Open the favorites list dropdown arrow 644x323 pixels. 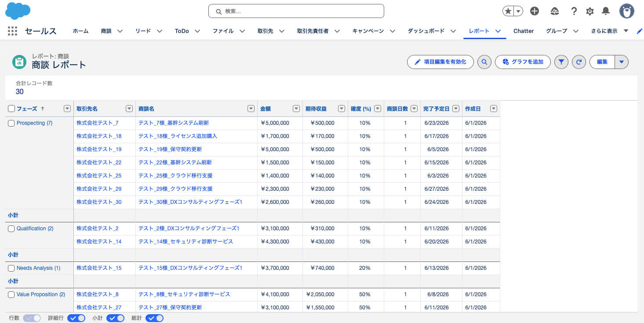coord(518,11)
